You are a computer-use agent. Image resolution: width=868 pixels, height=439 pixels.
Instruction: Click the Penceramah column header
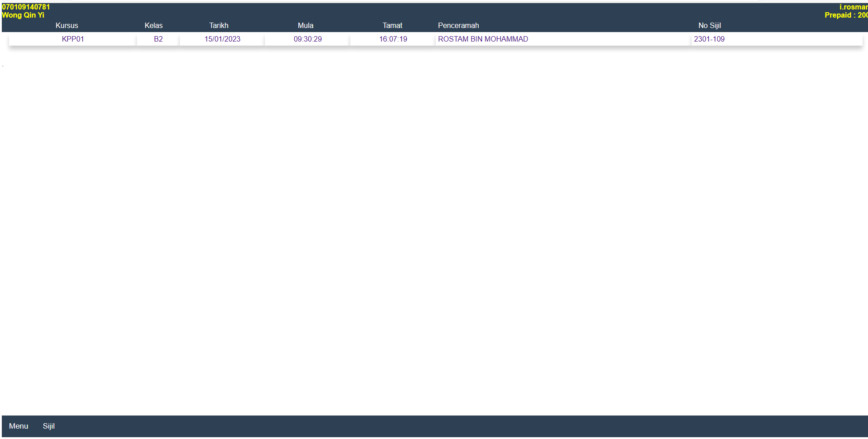[x=458, y=26]
